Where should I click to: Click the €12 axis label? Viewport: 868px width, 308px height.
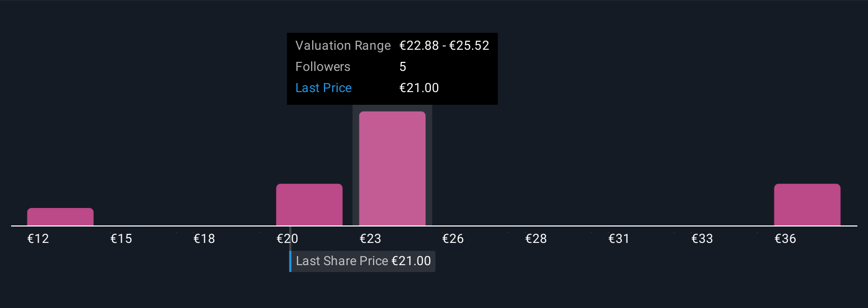38,239
